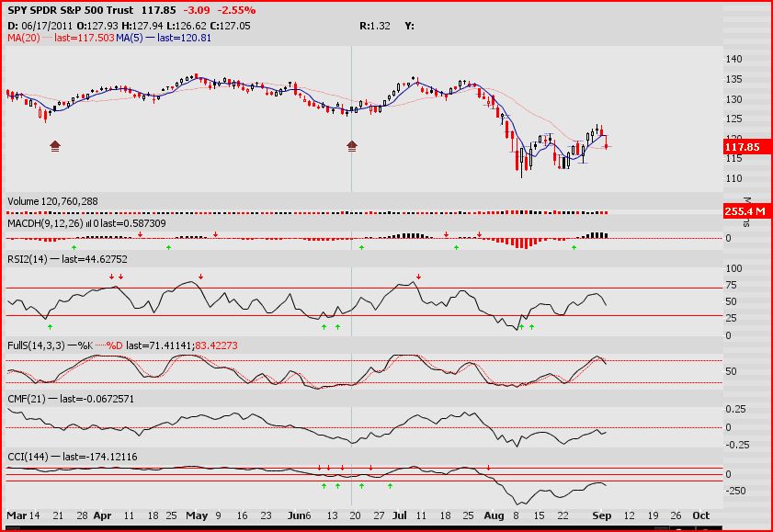The image size is (773, 532).
Task: Click the MA(20) last=117.503 legend
Action: [61, 38]
